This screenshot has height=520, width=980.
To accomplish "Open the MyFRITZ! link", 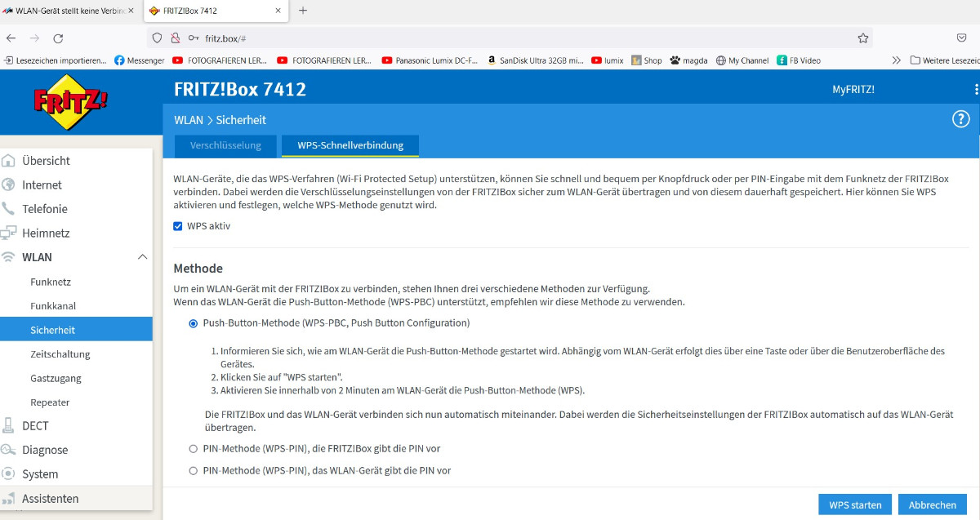I will (x=853, y=90).
